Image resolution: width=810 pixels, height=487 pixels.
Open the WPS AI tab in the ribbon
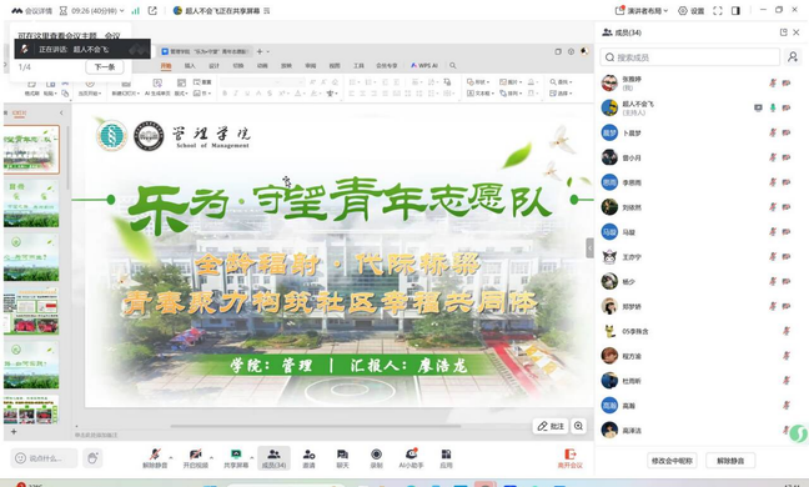[424, 66]
